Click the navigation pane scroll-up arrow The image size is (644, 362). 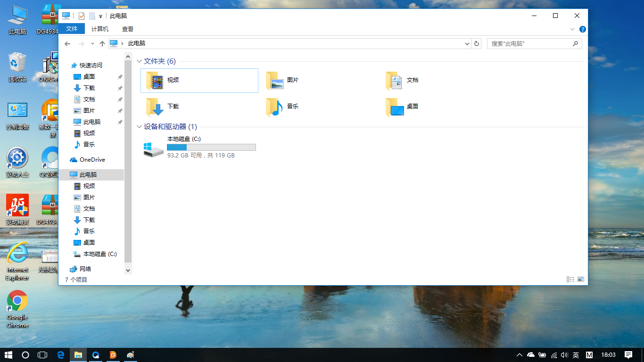128,56
